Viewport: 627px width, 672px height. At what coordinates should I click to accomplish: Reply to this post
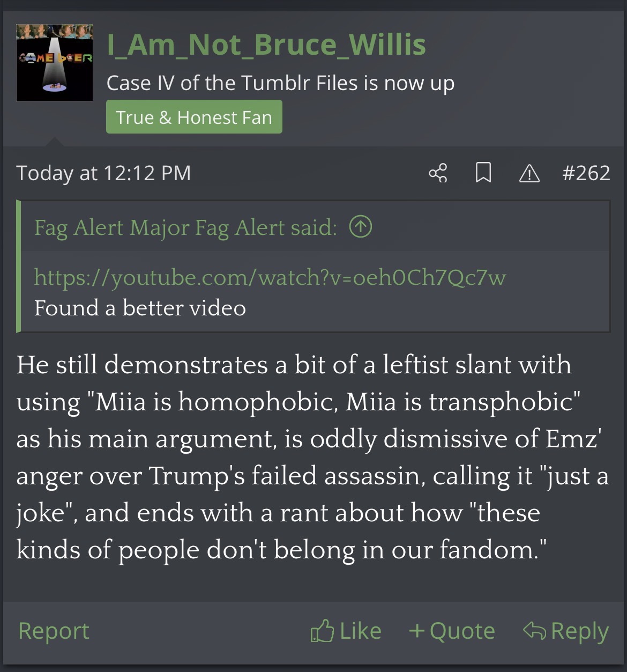point(566,631)
